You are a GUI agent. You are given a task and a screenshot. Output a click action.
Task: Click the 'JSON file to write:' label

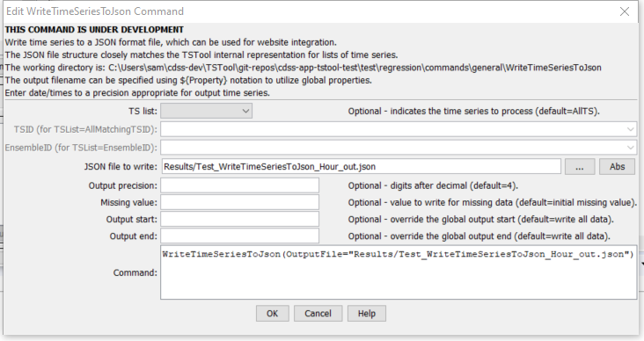[x=121, y=167]
